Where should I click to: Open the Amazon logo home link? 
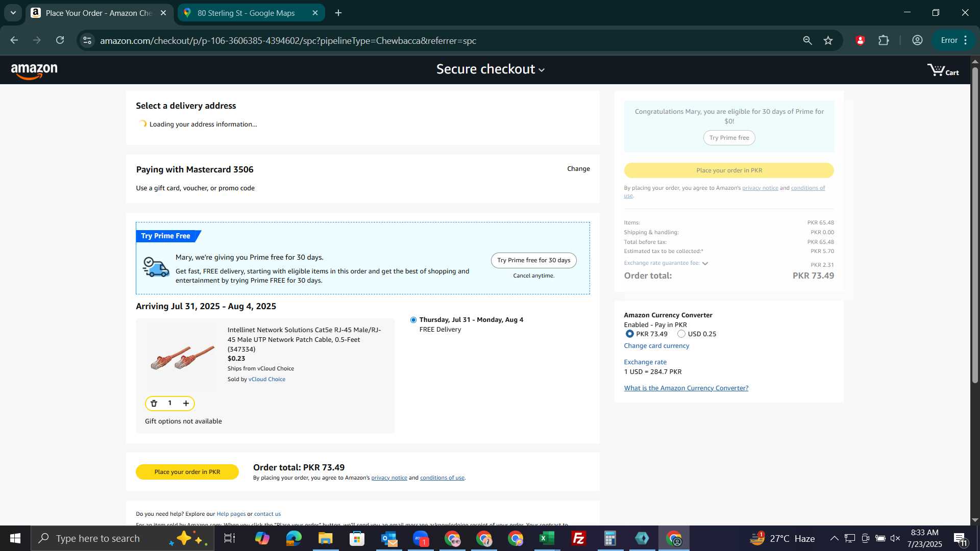34,71
